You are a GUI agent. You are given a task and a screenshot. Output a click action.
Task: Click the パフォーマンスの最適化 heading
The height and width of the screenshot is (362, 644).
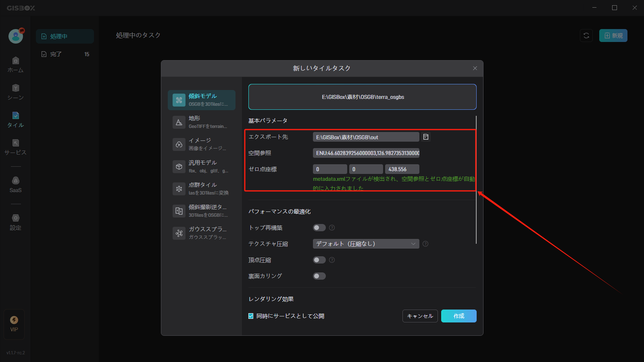pyautogui.click(x=279, y=211)
